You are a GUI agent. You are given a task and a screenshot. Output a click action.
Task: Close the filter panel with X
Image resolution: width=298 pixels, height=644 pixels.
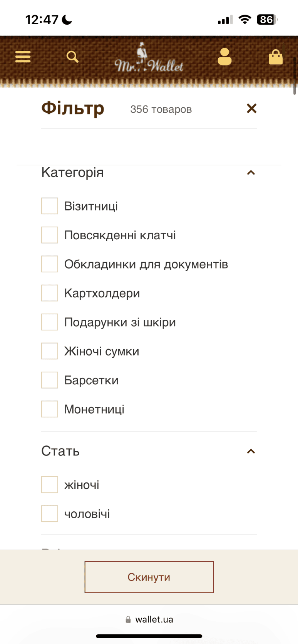click(x=252, y=108)
